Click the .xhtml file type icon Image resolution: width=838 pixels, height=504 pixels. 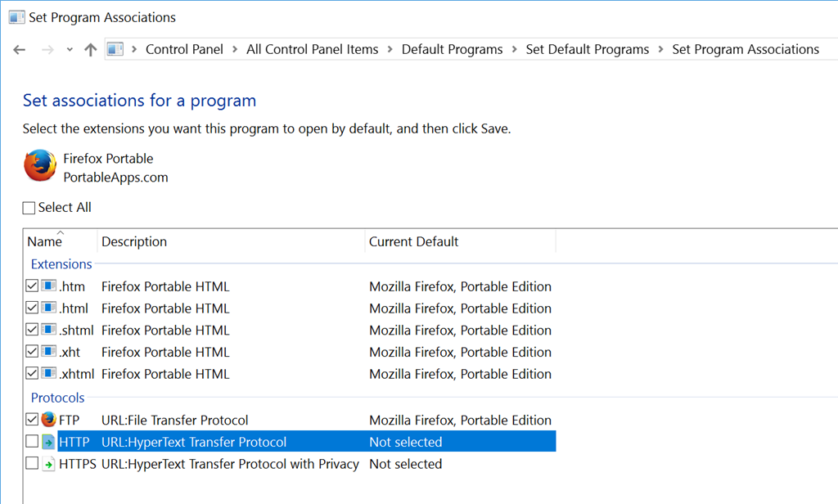point(48,373)
